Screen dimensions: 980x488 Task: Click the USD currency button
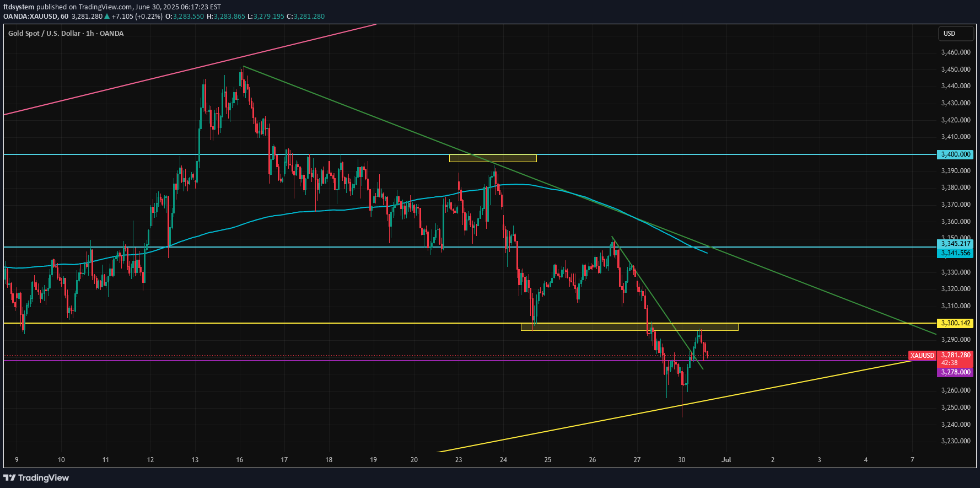point(955,34)
